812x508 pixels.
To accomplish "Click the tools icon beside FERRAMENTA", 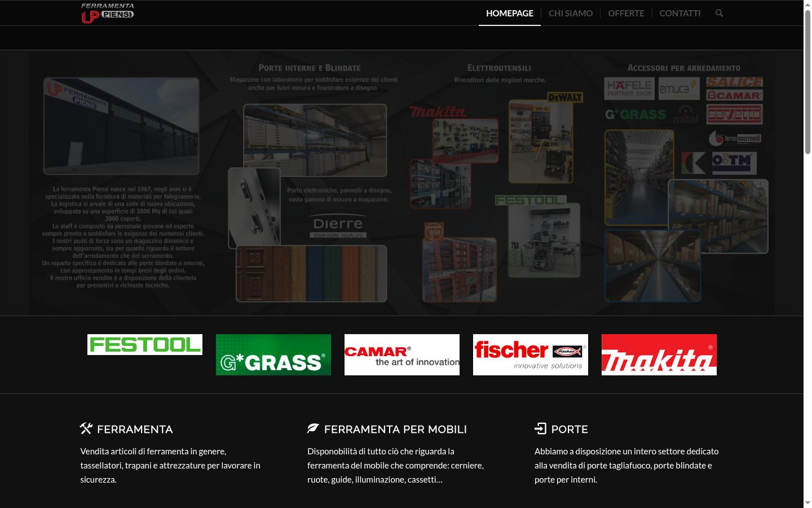I will [x=86, y=428].
